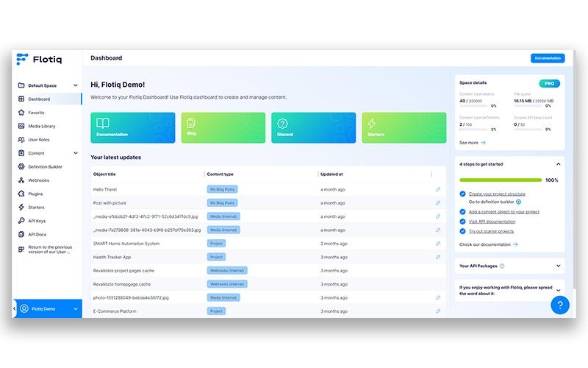Toggle the Add a content object checkmark

[x=463, y=212]
